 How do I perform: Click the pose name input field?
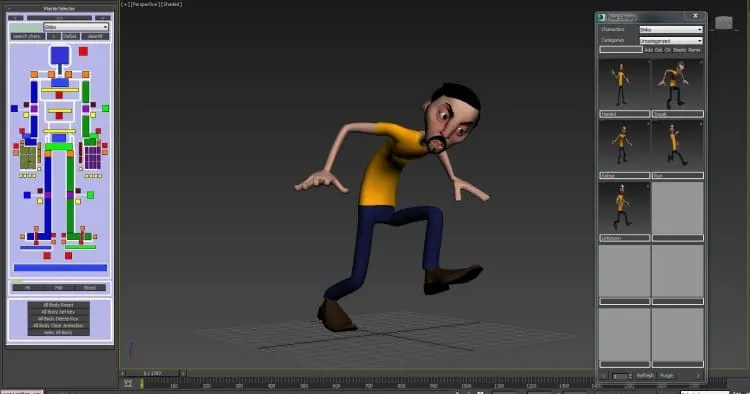tap(621, 49)
